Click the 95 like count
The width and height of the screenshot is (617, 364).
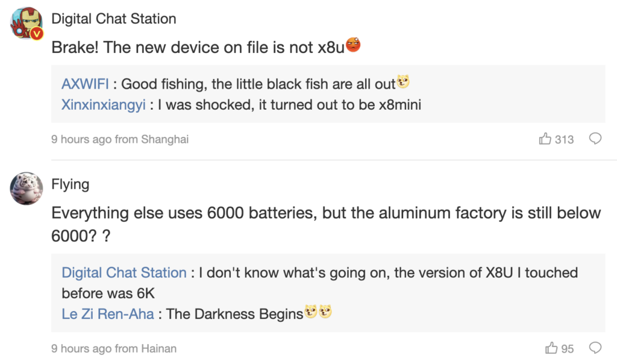click(x=568, y=348)
